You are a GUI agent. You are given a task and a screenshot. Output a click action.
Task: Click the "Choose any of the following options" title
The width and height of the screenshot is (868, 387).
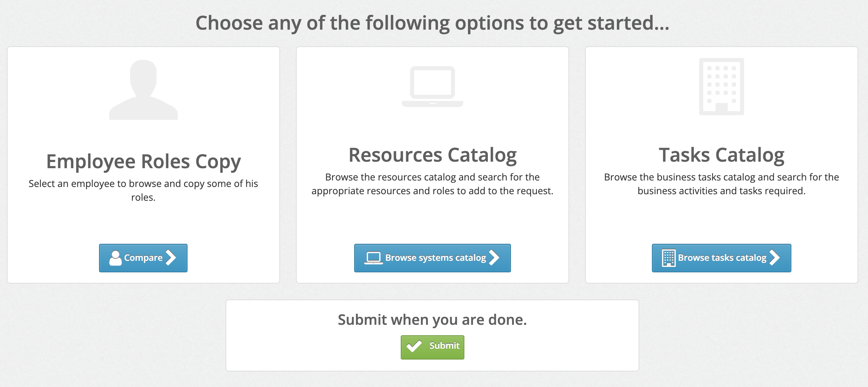click(432, 23)
